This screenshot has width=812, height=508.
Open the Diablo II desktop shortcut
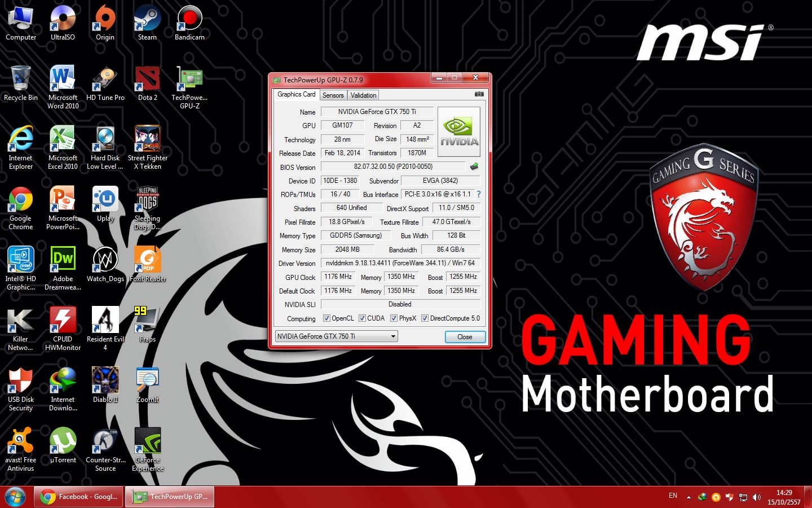(105, 385)
